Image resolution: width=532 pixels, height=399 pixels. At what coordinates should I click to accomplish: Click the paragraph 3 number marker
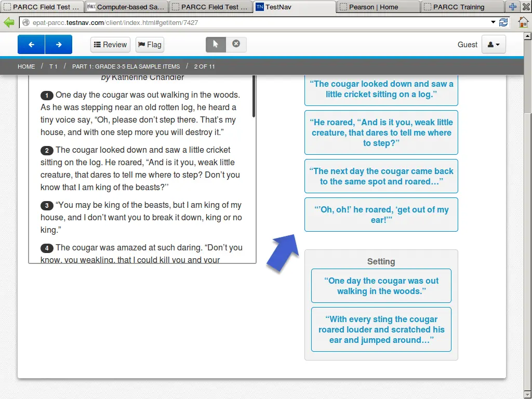click(x=47, y=206)
